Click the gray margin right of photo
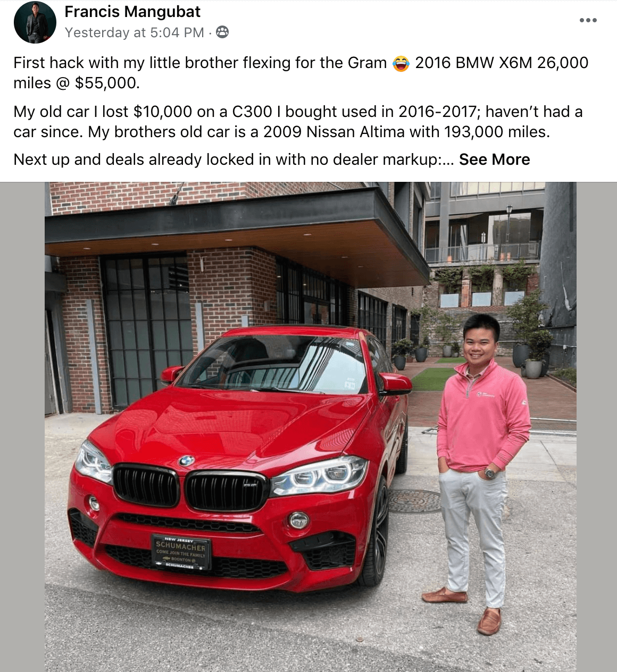617x672 pixels. click(597, 427)
